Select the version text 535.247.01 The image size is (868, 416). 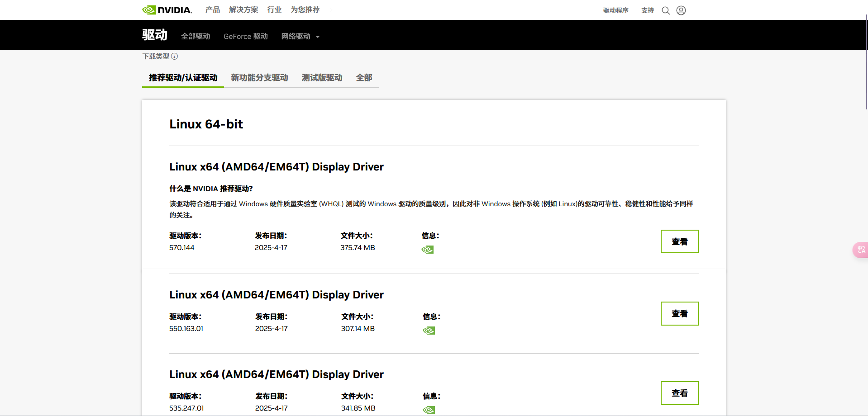click(x=187, y=408)
